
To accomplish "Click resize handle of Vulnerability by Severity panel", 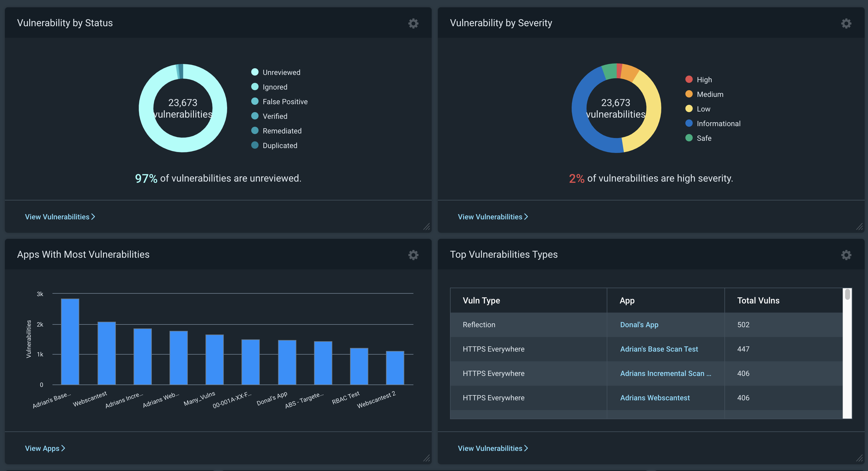I will pos(859,227).
